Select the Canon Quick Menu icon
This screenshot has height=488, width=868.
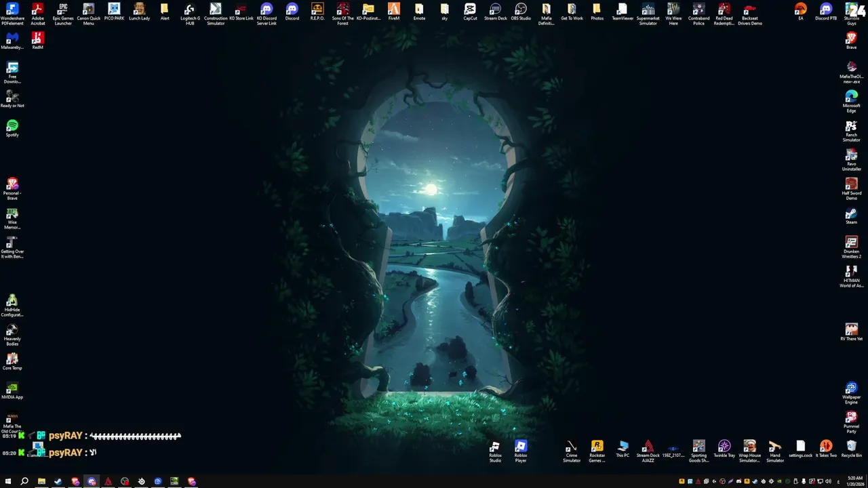[x=88, y=14]
